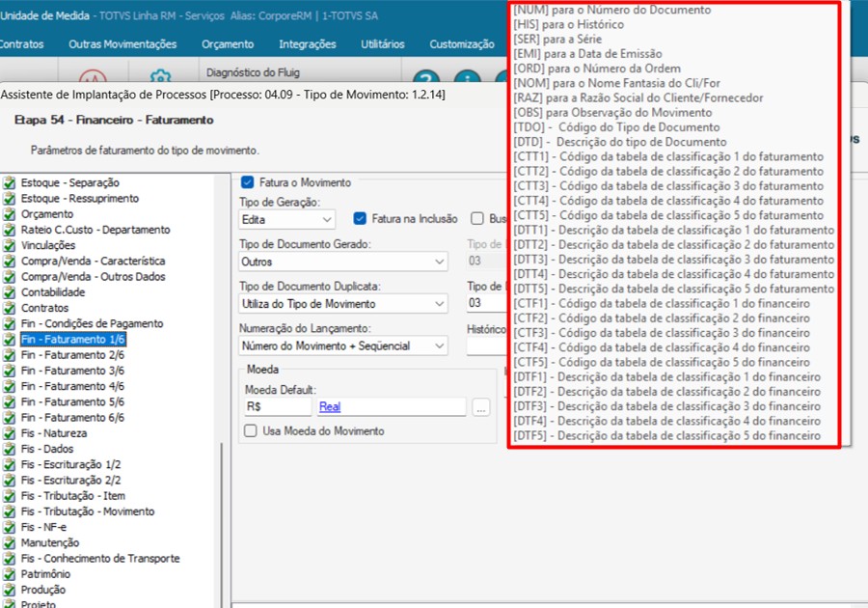Open Tipo de Documento Gerado dropdown
868x608 pixels.
[343, 262]
